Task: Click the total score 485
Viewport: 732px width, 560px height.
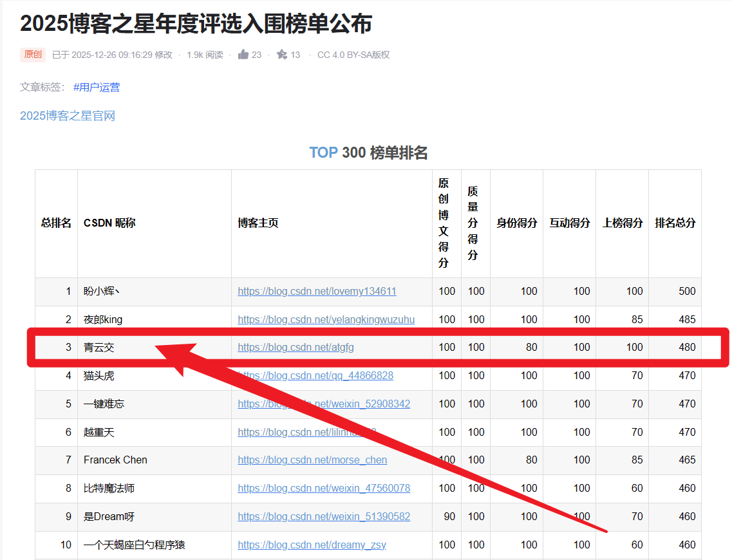Action: pos(687,320)
